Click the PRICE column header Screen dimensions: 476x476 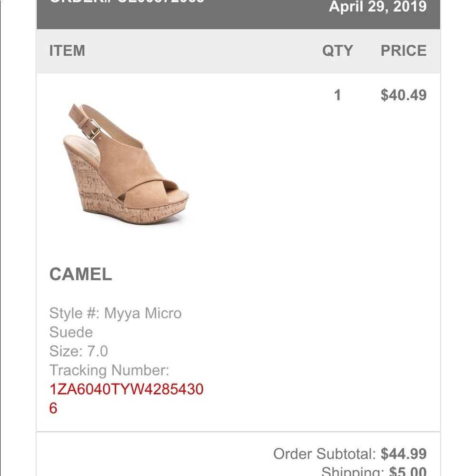click(403, 51)
